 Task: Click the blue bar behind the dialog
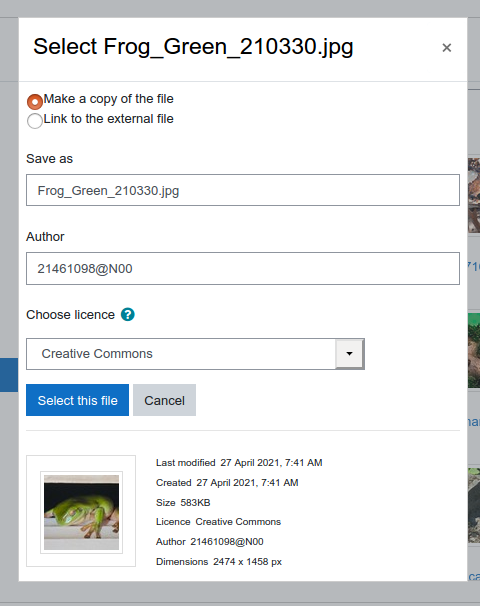click(x=9, y=375)
